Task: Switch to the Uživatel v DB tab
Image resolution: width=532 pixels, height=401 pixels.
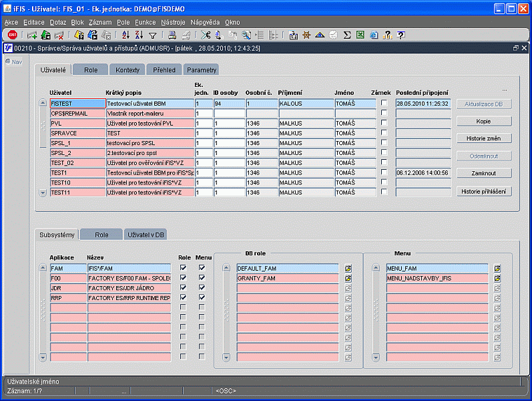Action: coord(147,235)
